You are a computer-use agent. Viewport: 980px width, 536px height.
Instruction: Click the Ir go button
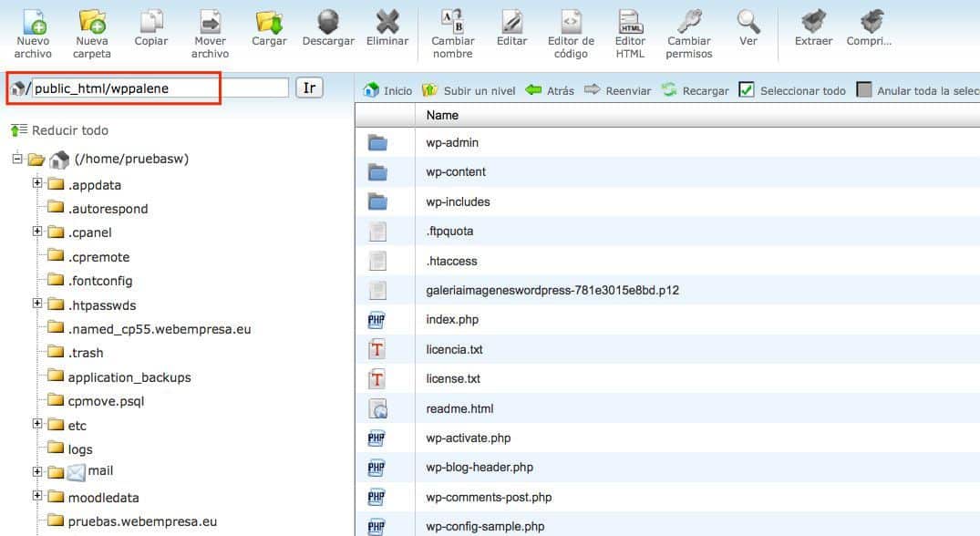309,88
